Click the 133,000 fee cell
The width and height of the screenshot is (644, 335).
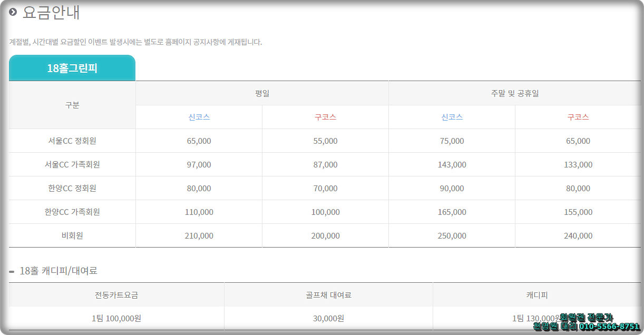tap(578, 164)
